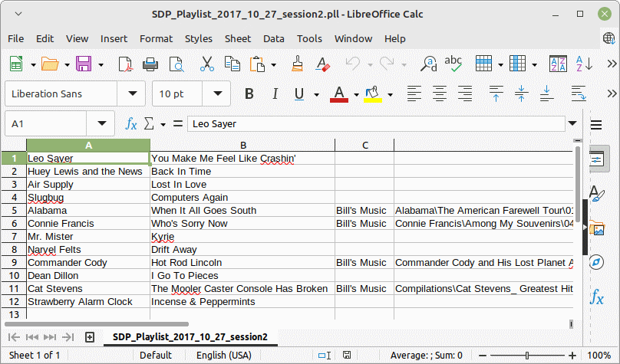Sort ascending A to Z
The width and height of the screenshot is (620, 364).
(x=584, y=64)
